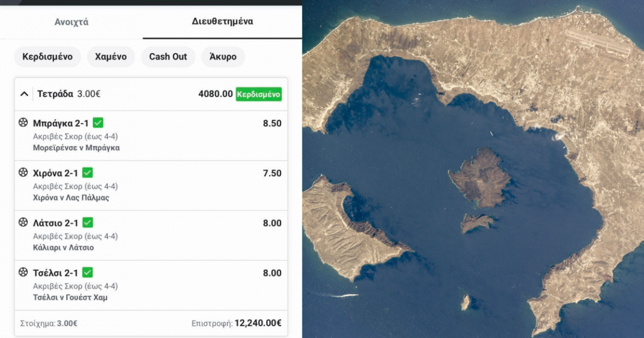Apply the Cash Out filter
The height and width of the screenshot is (338, 644).
pos(168,56)
